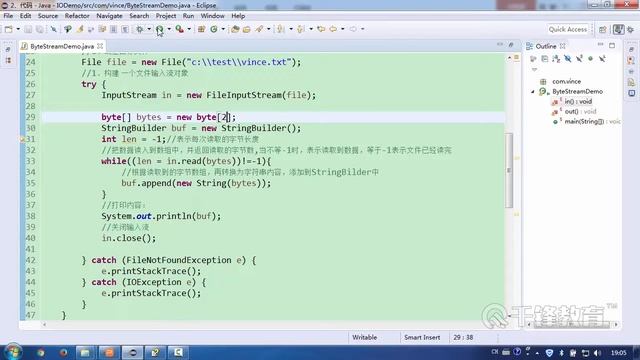The height and width of the screenshot is (360, 640).
Task: Open the File menu
Action: [x=8, y=16]
